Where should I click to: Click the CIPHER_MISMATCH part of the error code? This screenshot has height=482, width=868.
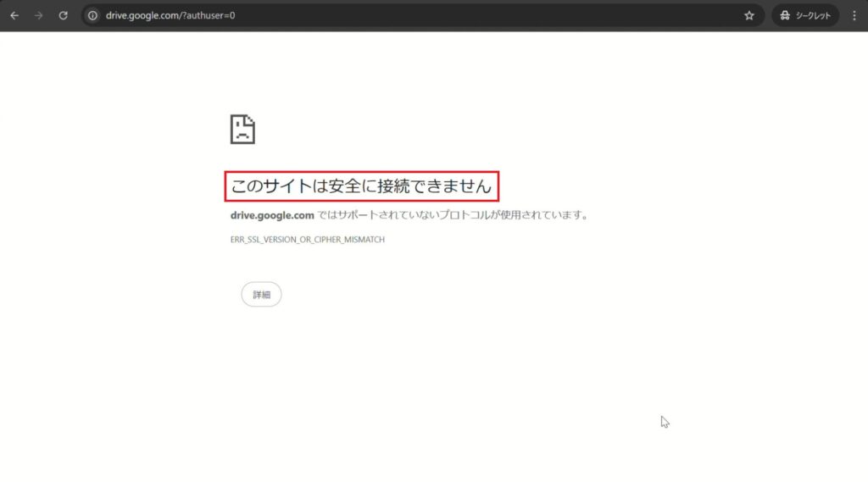click(349, 240)
